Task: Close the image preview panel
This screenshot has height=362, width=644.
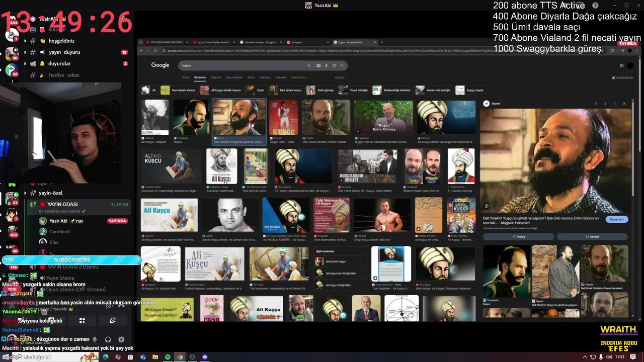Action: 624,104
